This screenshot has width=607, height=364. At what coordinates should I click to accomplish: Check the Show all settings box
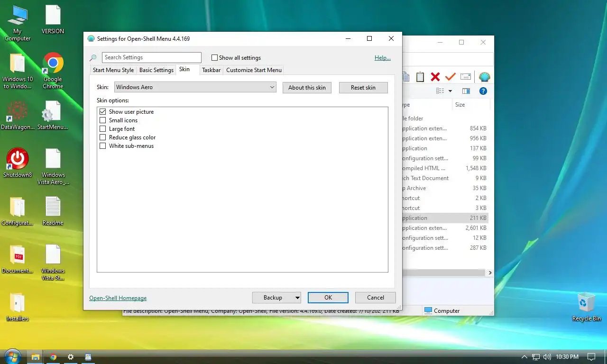tap(214, 58)
